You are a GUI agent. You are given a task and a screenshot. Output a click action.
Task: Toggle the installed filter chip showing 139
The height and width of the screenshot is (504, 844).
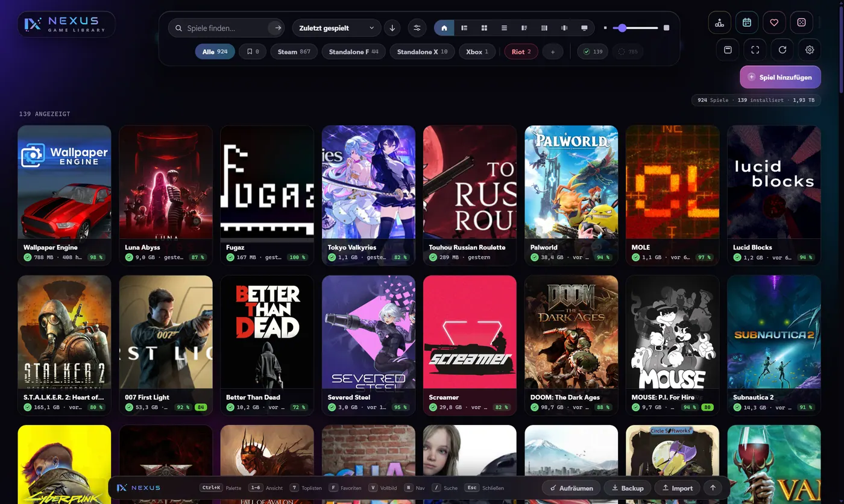coord(593,52)
